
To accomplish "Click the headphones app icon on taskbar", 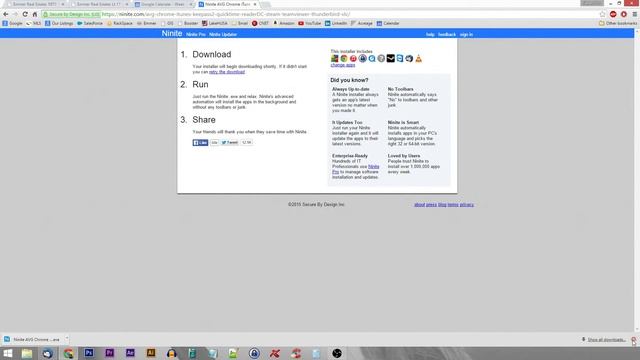I will tap(171, 353).
